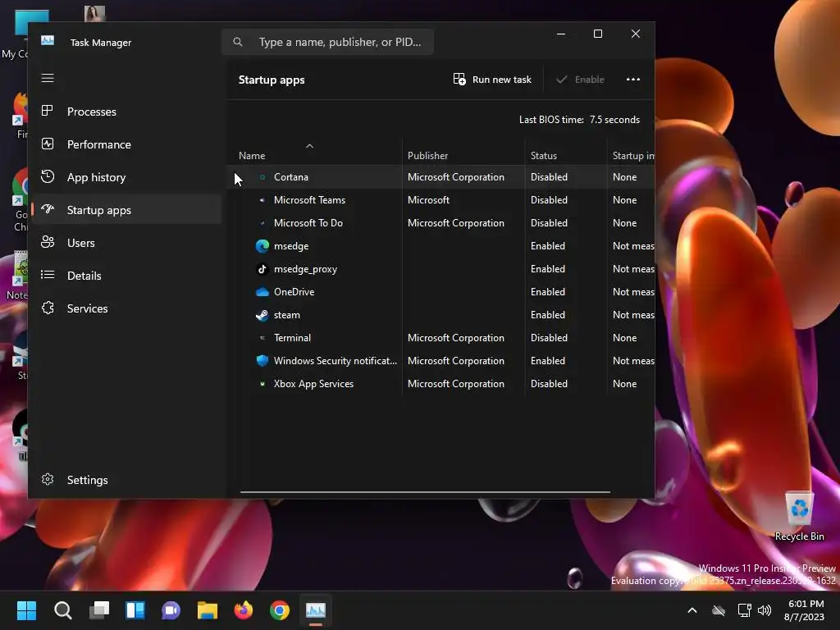Click the msedge_proxy app icon
Screen dimensions: 840x630
(x=262, y=269)
